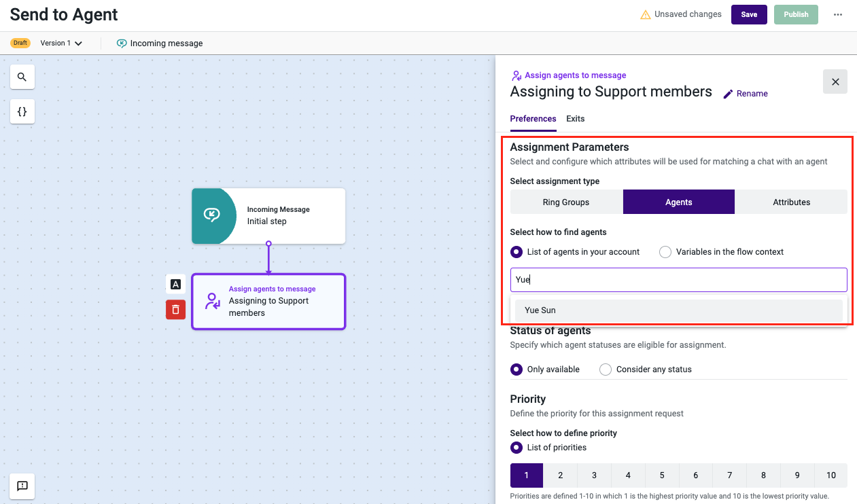
Task: Select the Incoming Message Initial step node
Action: [268, 215]
